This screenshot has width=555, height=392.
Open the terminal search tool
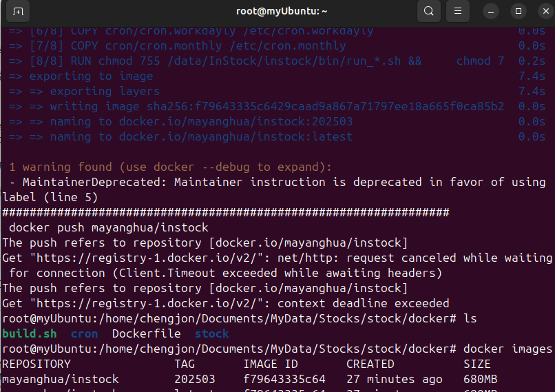[x=428, y=11]
